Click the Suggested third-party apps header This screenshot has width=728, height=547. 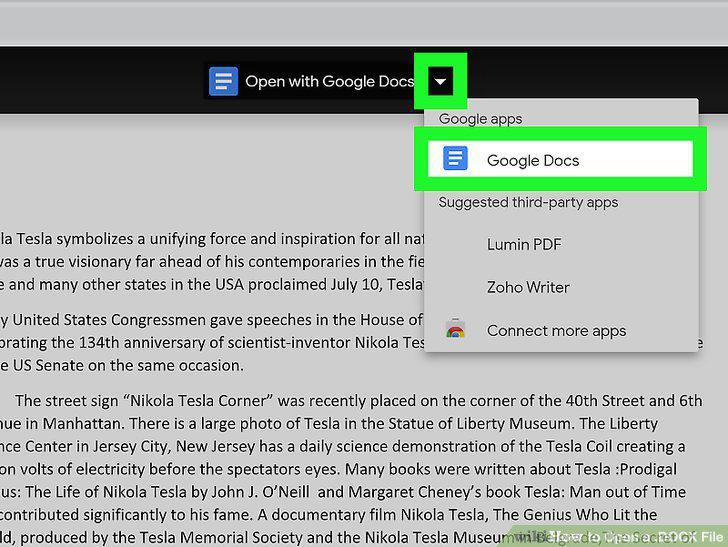[528, 202]
